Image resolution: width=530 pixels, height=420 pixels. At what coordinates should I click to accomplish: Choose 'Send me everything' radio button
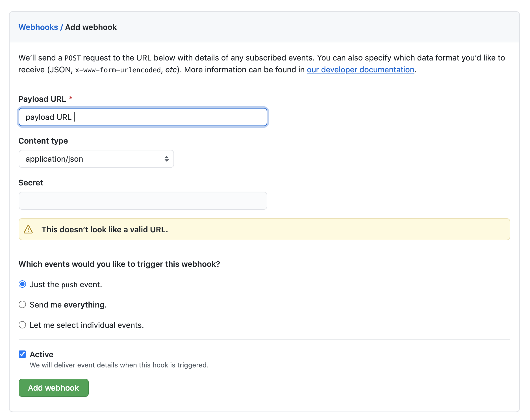22,304
